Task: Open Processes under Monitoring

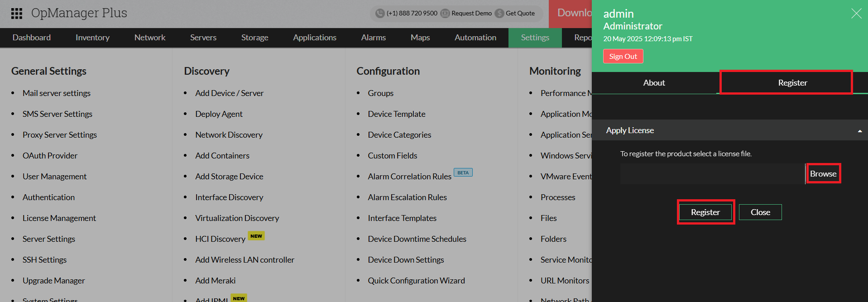Action: click(x=558, y=197)
